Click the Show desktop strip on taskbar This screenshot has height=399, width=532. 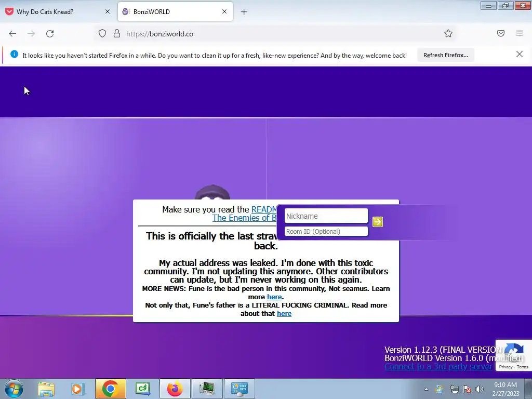pyautogui.click(x=528, y=389)
